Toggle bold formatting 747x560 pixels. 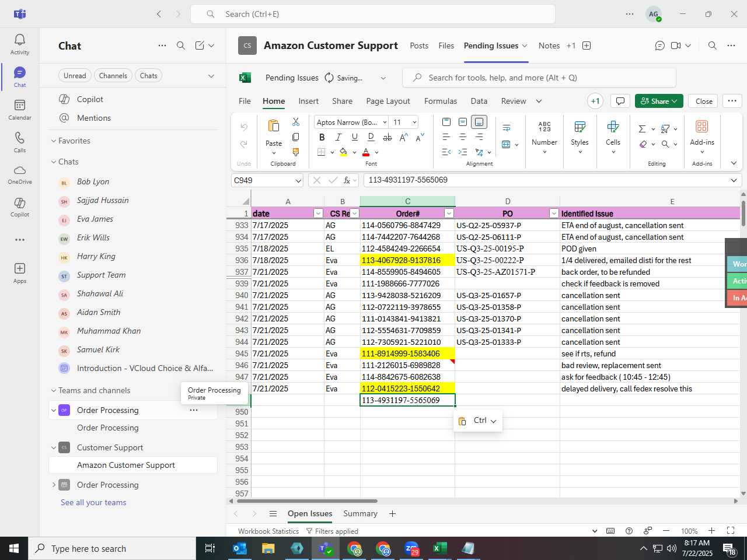tap(322, 137)
